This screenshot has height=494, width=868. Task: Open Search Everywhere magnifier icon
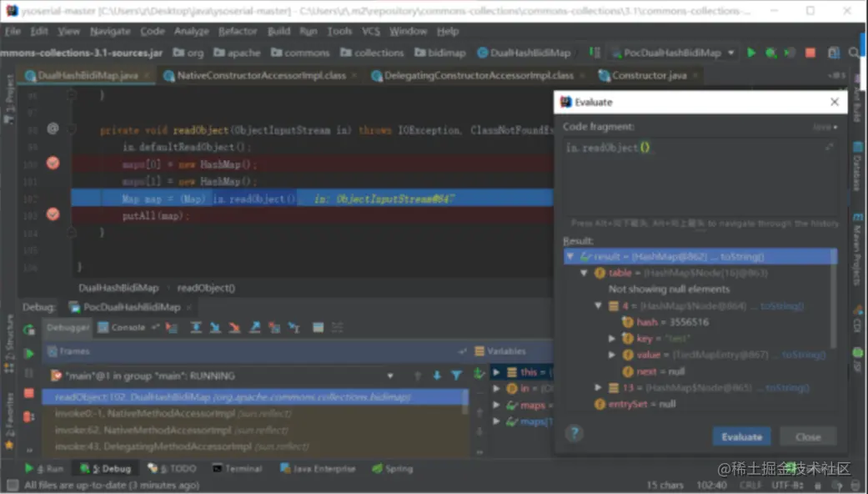(x=854, y=53)
